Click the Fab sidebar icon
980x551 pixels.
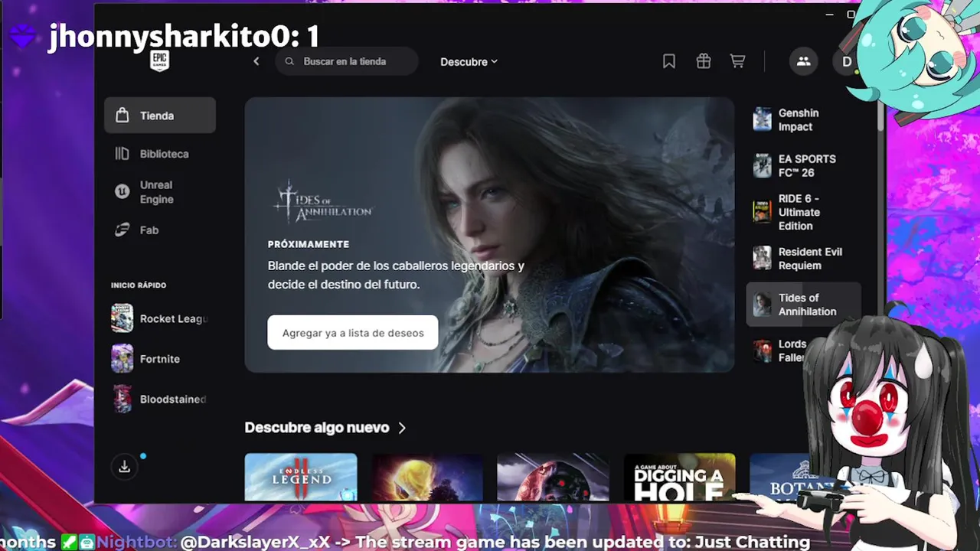click(122, 230)
